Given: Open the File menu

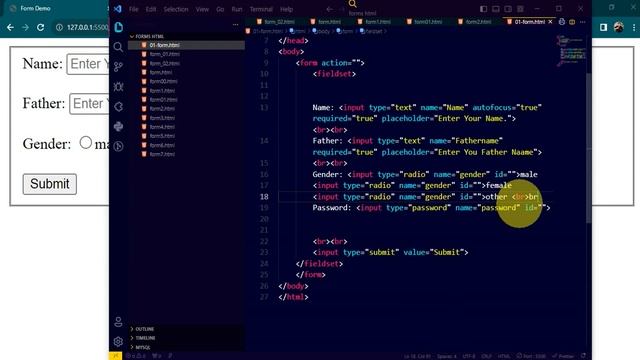Looking at the screenshot, I should point(133,9).
